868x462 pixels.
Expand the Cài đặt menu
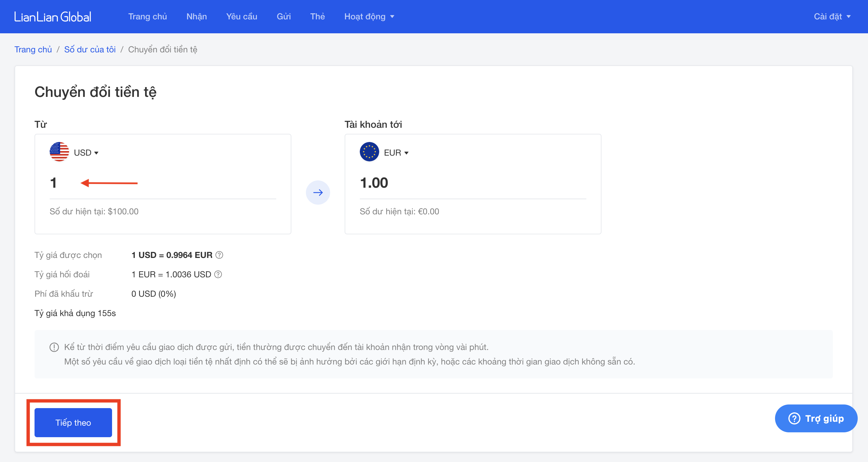pos(832,16)
